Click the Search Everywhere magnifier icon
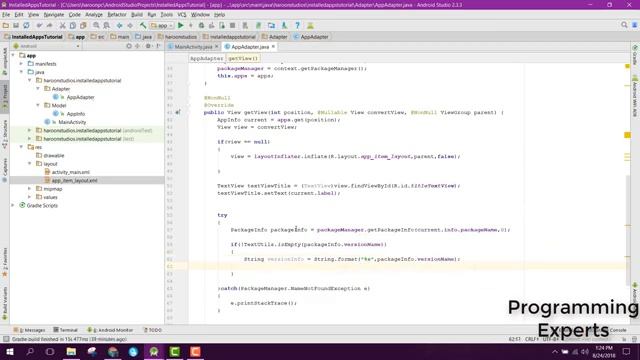Screen dimensions: 640x360 (x=624, y=25)
